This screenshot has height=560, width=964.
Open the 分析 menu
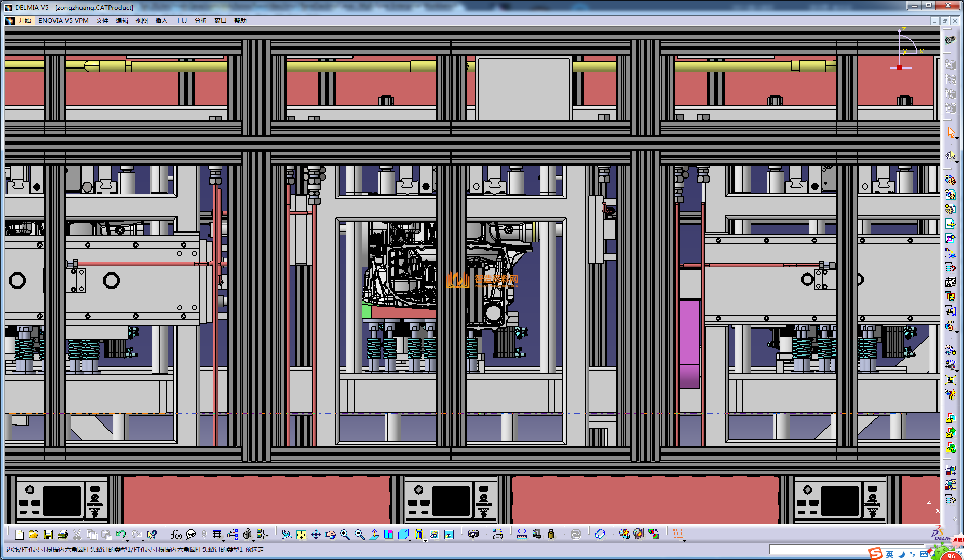click(200, 21)
